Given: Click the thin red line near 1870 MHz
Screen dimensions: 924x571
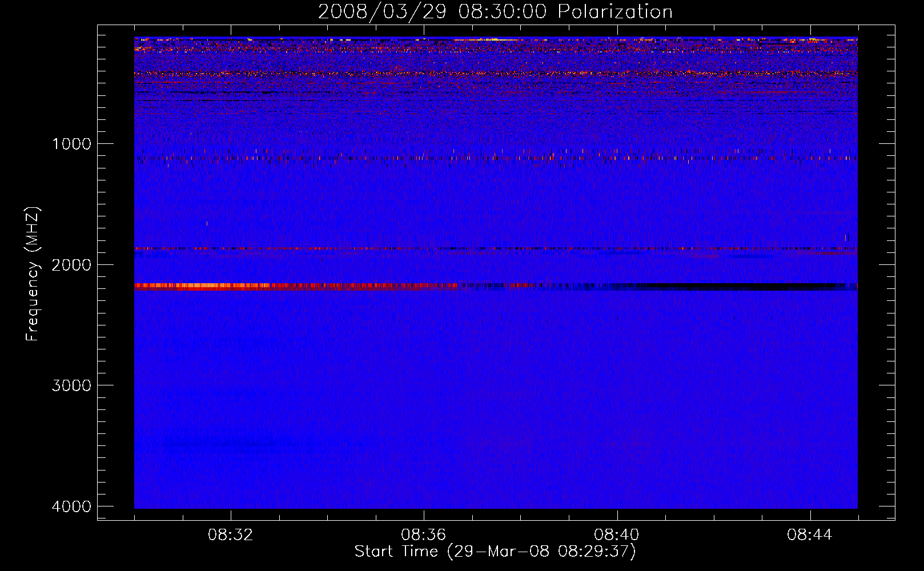Looking at the screenshot, I should click(496, 249).
